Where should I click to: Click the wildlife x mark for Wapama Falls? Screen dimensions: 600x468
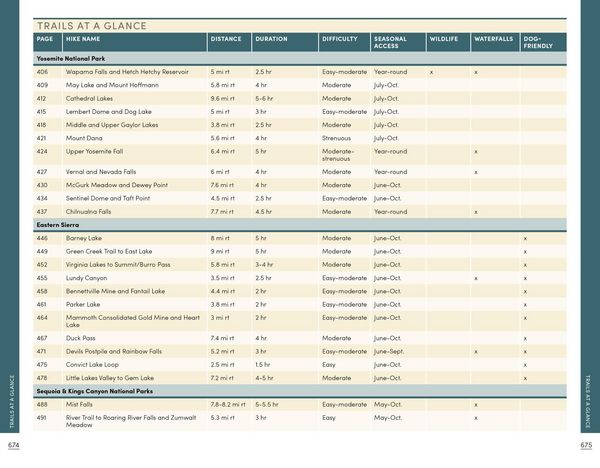[x=431, y=72]
